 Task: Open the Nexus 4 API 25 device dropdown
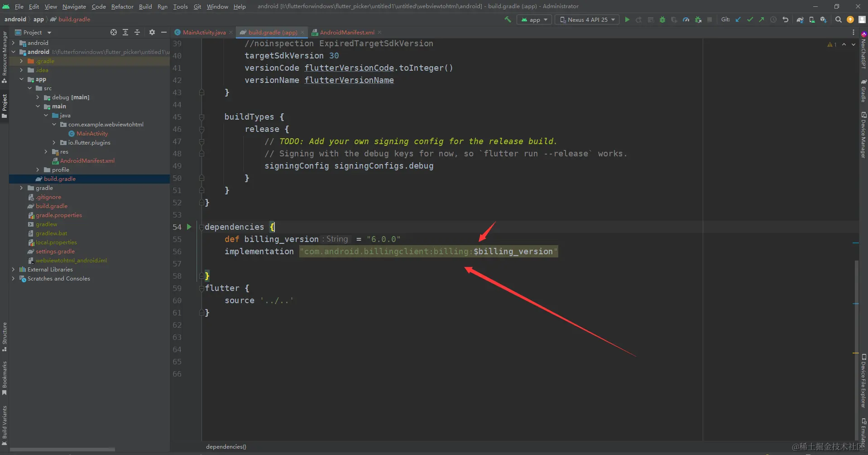click(588, 19)
